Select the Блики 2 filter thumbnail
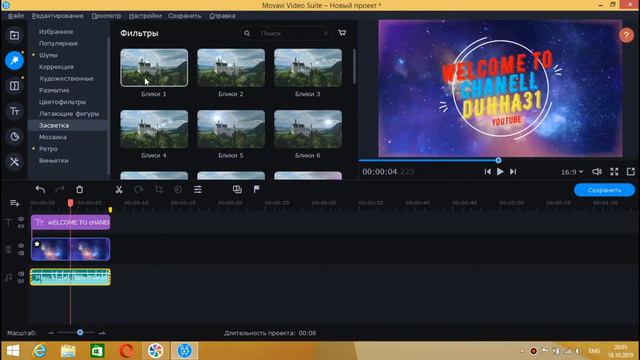The image size is (640, 360). [231, 68]
